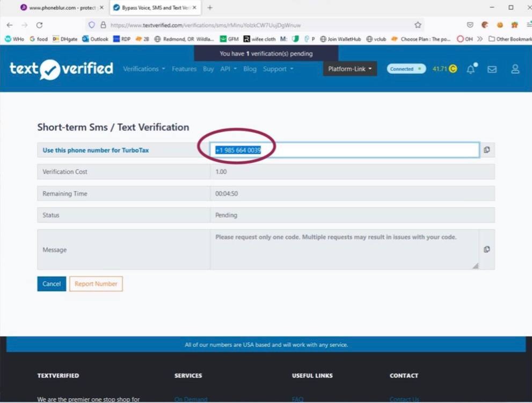Screen dimensions: 532x403
Task: Open the Redmond, OR Wildla... bookmark
Action: click(184, 39)
